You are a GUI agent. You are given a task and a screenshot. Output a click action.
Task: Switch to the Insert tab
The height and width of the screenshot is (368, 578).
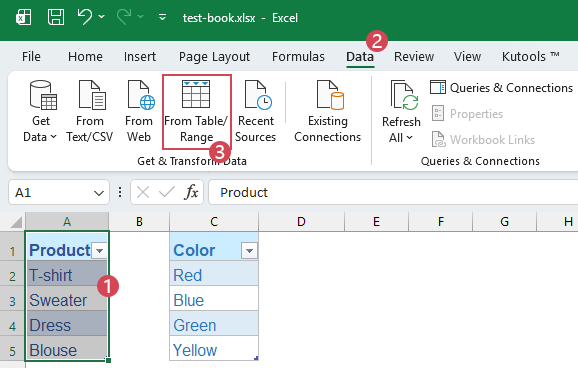pos(140,57)
